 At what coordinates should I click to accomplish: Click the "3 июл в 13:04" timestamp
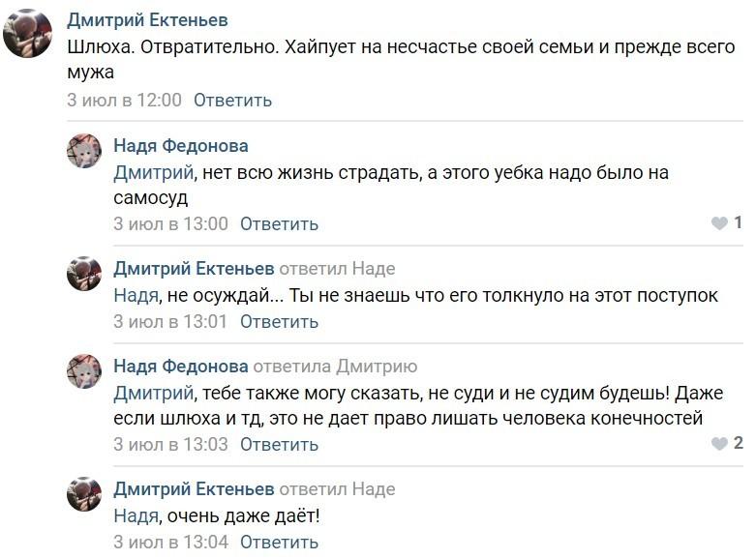click(x=170, y=542)
